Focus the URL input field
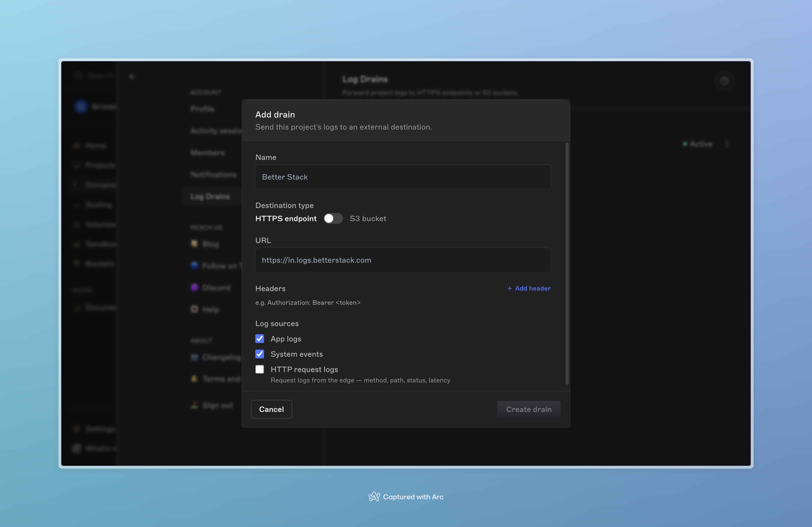The height and width of the screenshot is (527, 812). click(x=403, y=260)
